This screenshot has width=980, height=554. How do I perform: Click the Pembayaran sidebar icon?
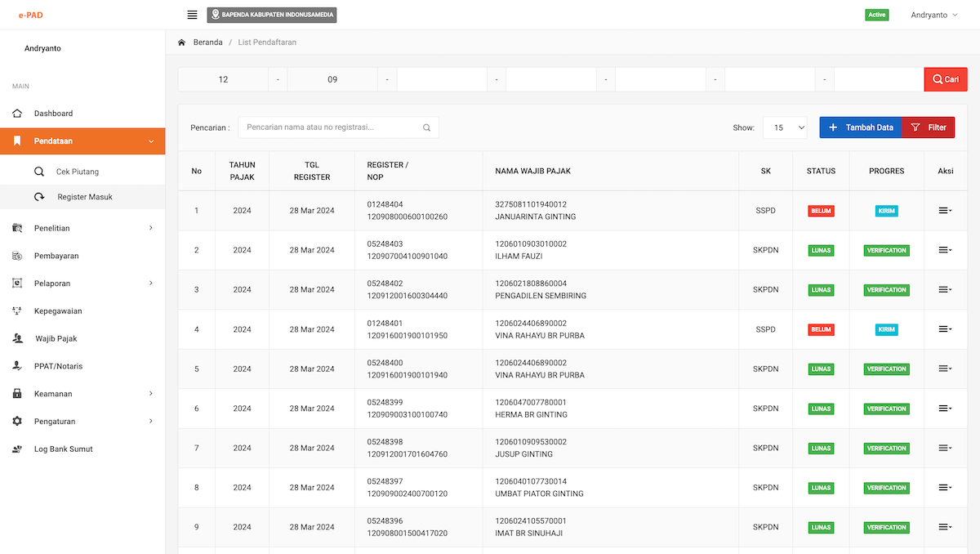click(x=17, y=256)
